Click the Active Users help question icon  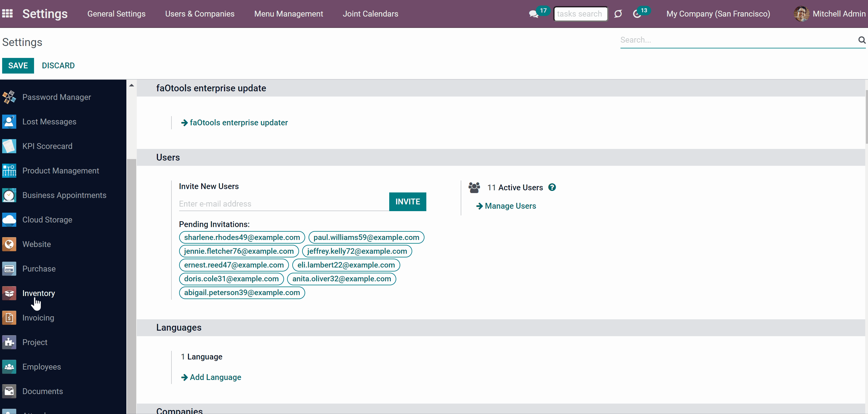pyautogui.click(x=552, y=187)
